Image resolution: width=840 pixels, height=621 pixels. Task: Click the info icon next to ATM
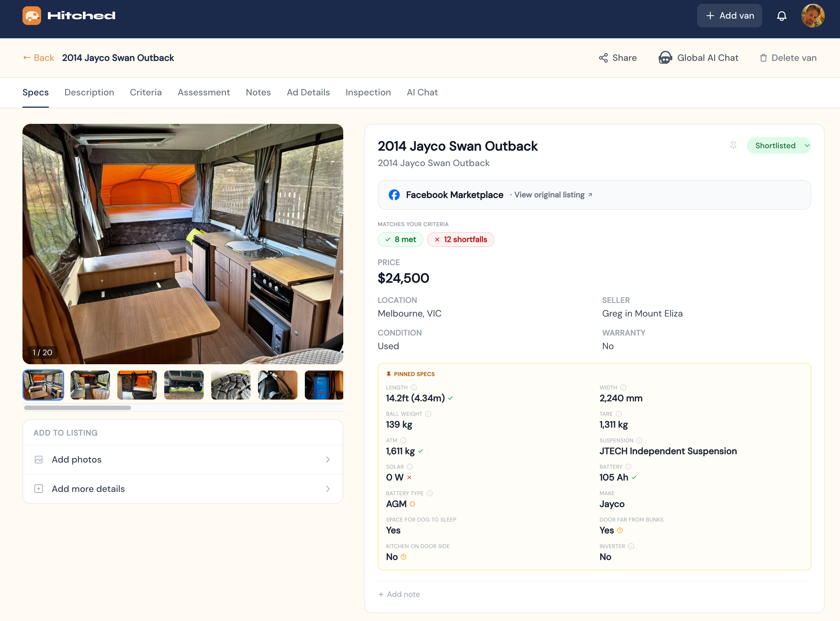[x=404, y=440]
